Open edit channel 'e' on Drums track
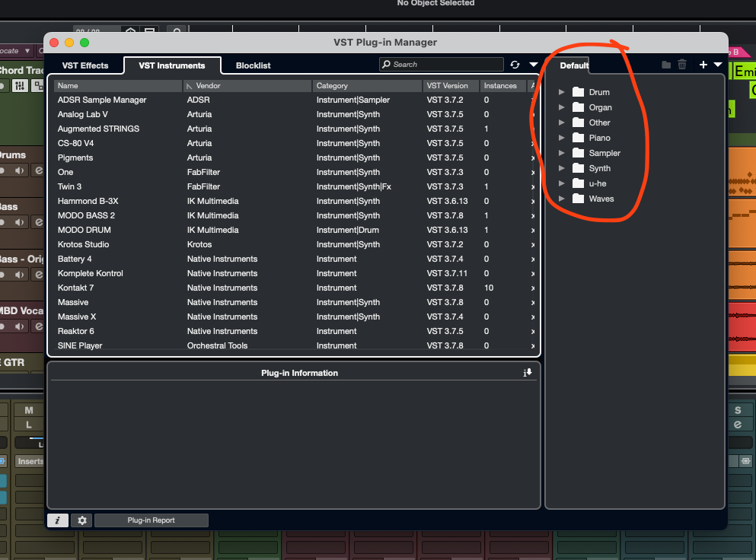Screen dimensions: 756x560 (38, 170)
